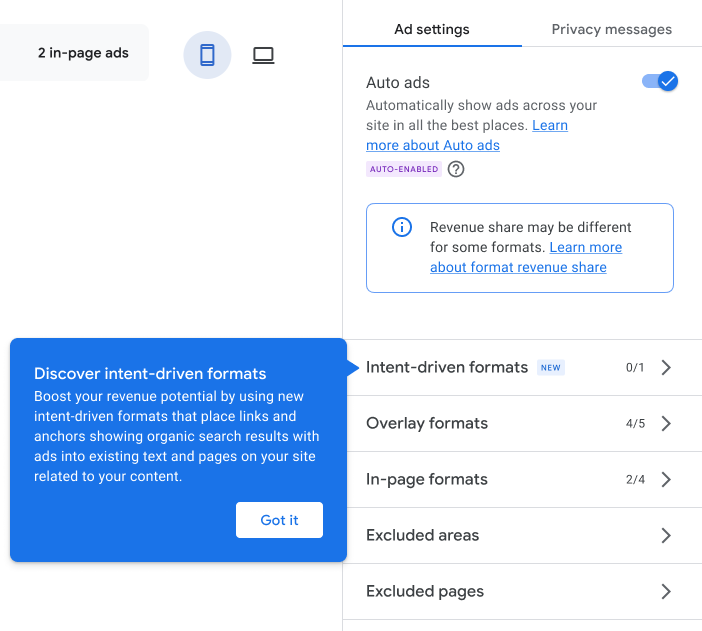702x631 pixels.
Task: Switch to desktop preview icon
Action: click(x=263, y=55)
